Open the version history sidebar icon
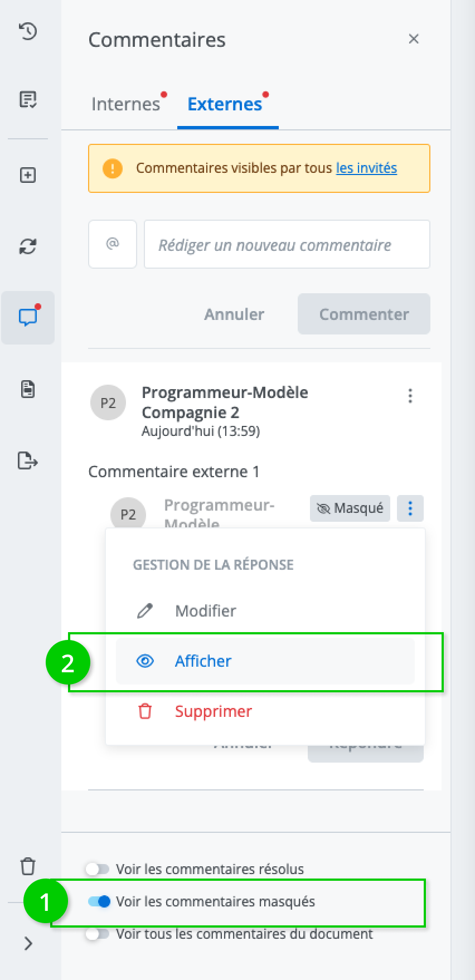Viewport: 475px width, 980px height. click(x=28, y=31)
